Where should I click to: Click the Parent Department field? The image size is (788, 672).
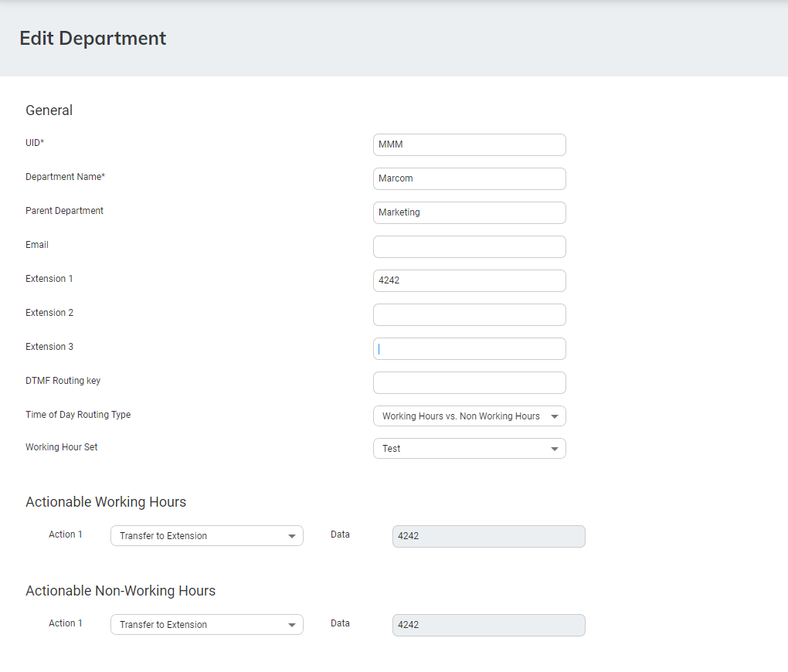click(x=469, y=212)
